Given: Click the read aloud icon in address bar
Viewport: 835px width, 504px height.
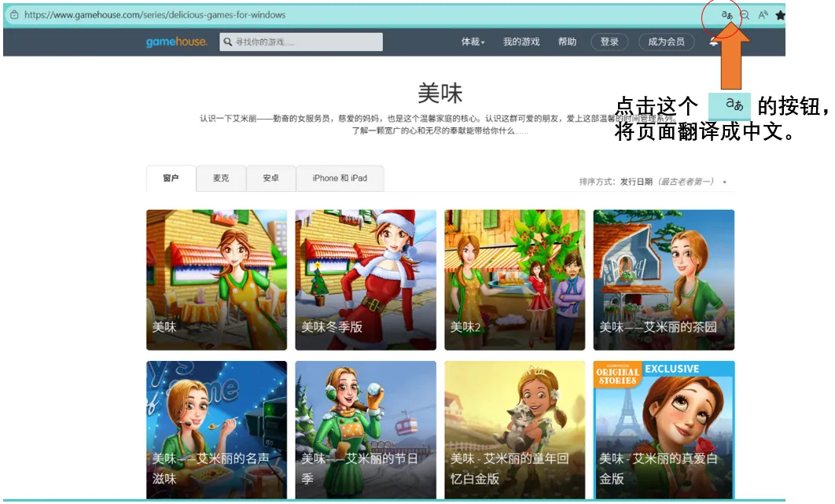Looking at the screenshot, I should 763,15.
